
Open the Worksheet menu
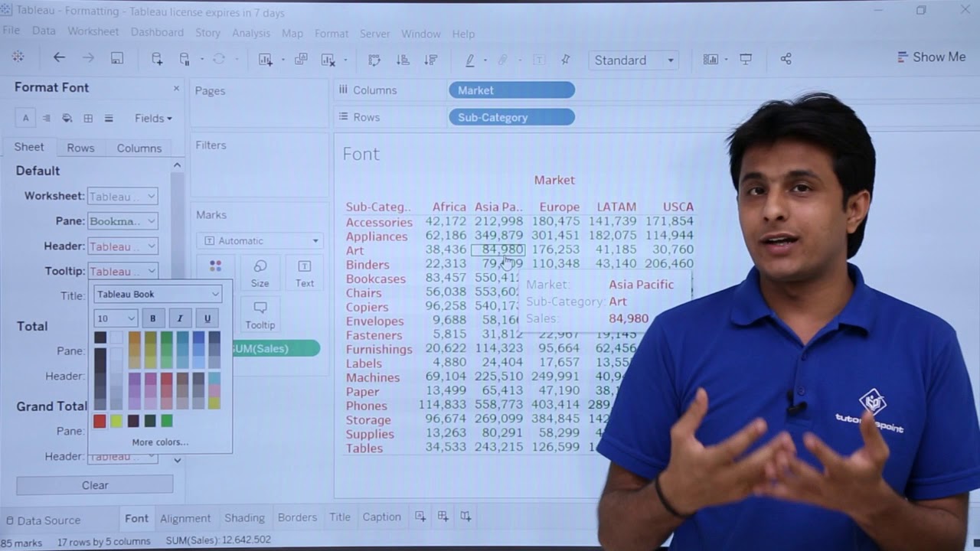[93, 31]
